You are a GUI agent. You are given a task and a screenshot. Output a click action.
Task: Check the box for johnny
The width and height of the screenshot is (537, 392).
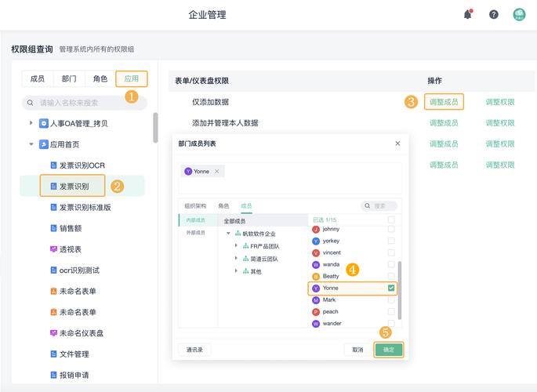tap(391, 229)
